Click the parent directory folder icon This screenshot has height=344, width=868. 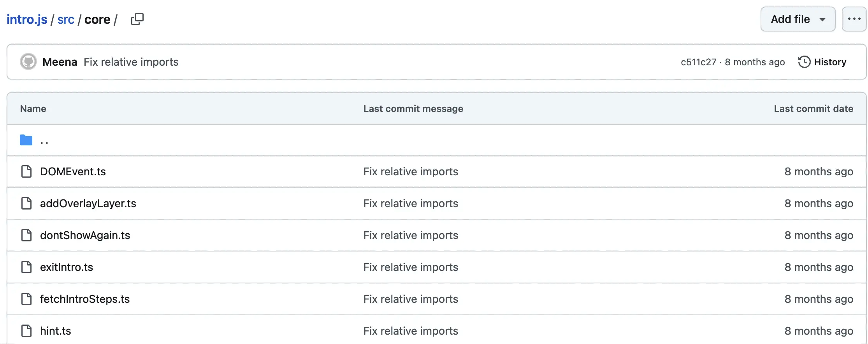point(26,140)
